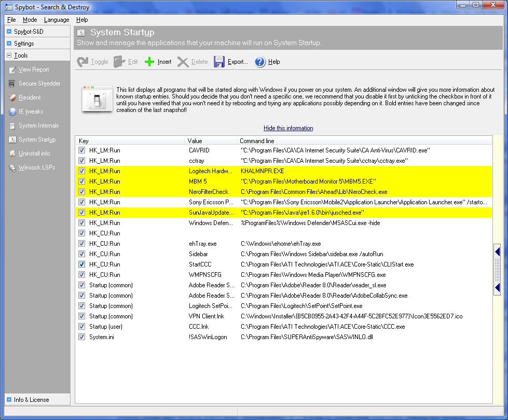Select the CCC.lnk value cell

pyautogui.click(x=199, y=327)
